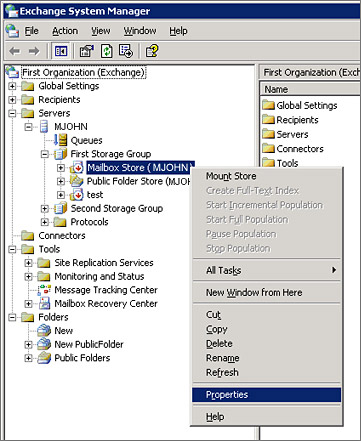Click the Forward arrow toolbar button

click(x=34, y=51)
